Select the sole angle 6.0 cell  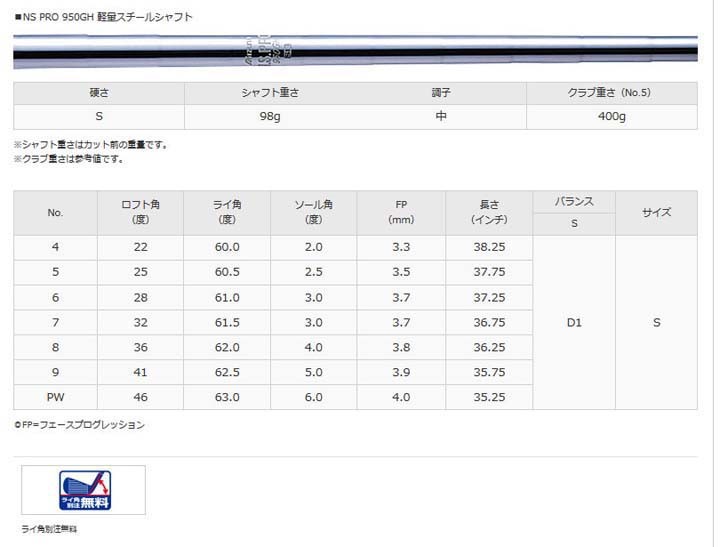314,397
